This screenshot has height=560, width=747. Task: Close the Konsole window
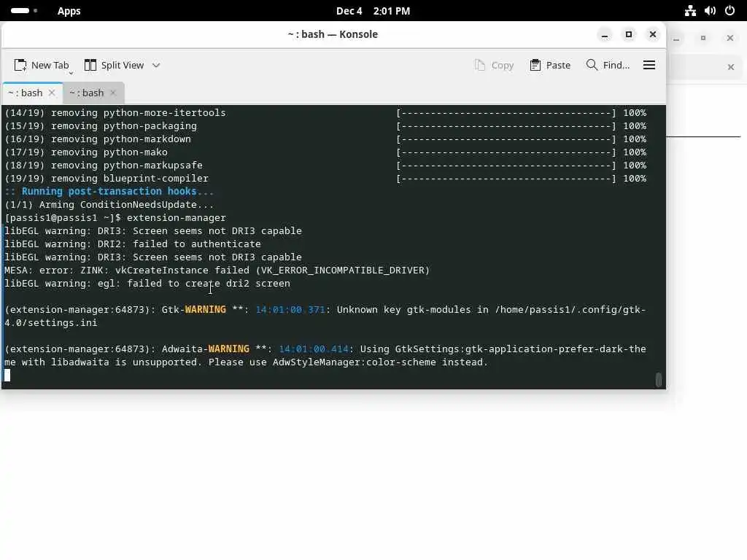pos(653,34)
